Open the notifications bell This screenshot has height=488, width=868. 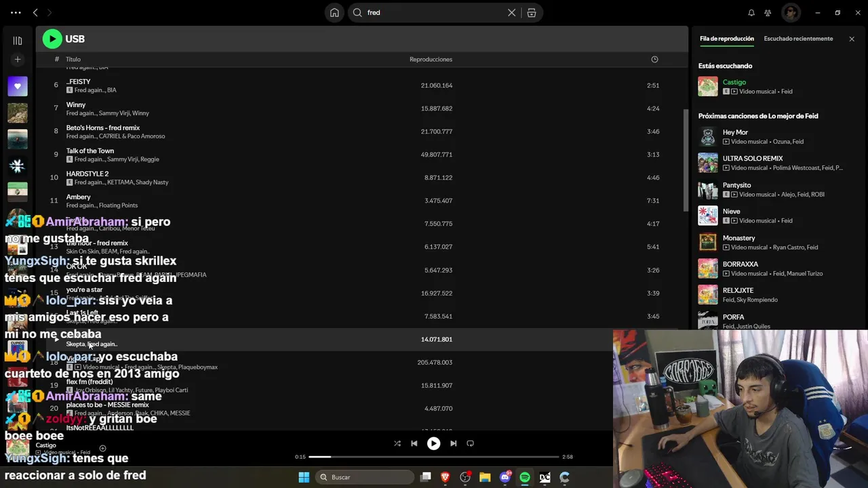click(x=751, y=12)
